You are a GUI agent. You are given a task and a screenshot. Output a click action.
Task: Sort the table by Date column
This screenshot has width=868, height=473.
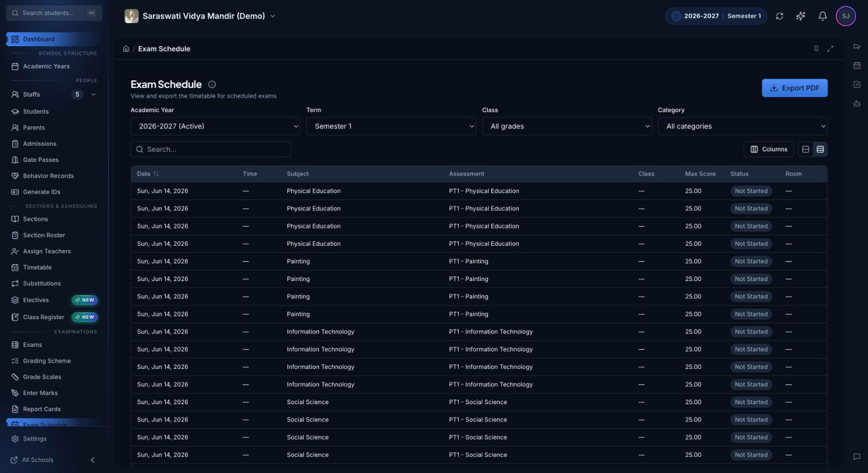[148, 174]
